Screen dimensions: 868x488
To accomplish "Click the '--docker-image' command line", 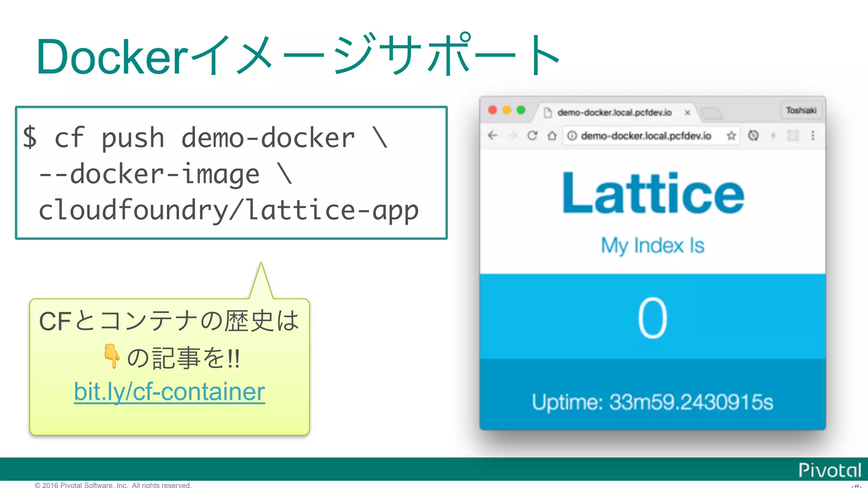I will pyautogui.click(x=165, y=175).
